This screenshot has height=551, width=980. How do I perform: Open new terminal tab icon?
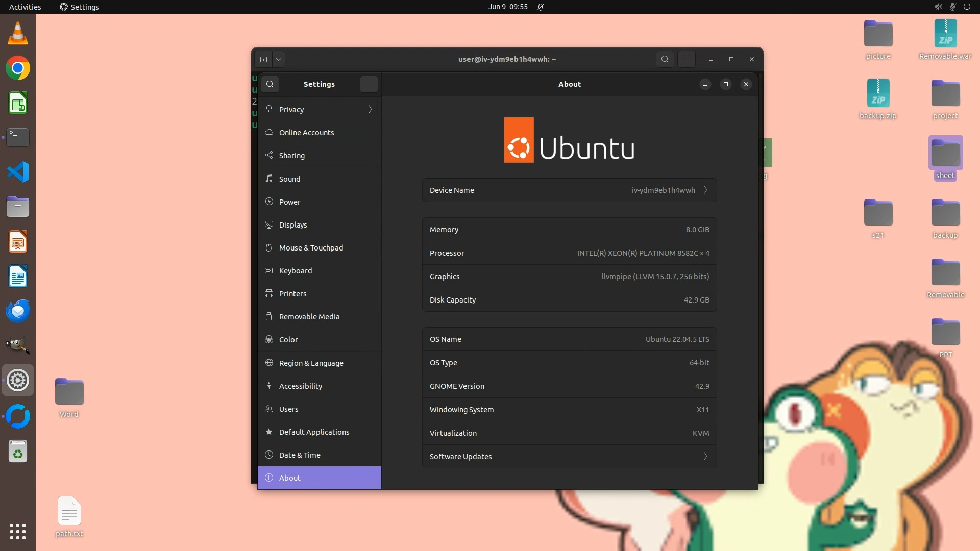coord(263,59)
